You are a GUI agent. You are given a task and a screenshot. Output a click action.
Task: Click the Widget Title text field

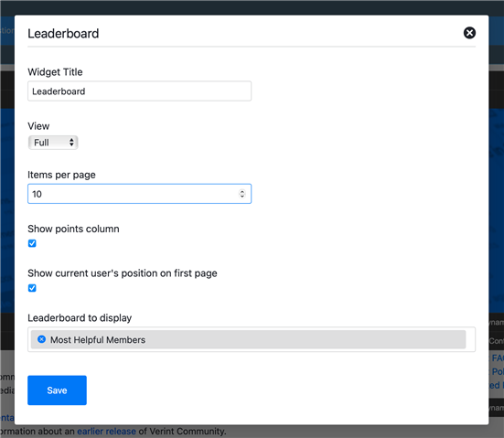pyautogui.click(x=139, y=91)
